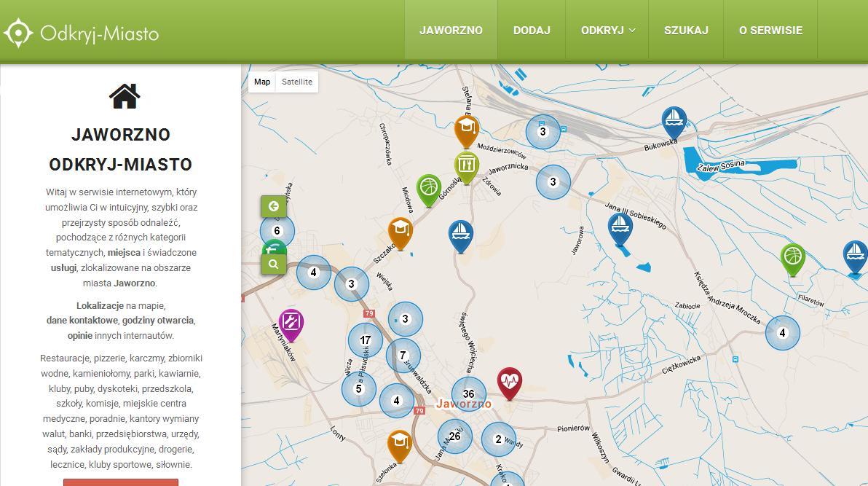Go to the O SERWISIE page

[770, 31]
